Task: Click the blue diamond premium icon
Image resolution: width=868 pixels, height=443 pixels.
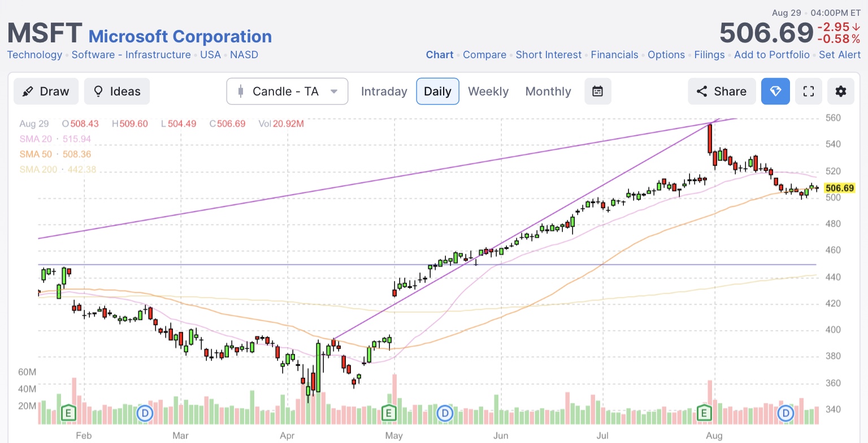Action: click(x=775, y=92)
